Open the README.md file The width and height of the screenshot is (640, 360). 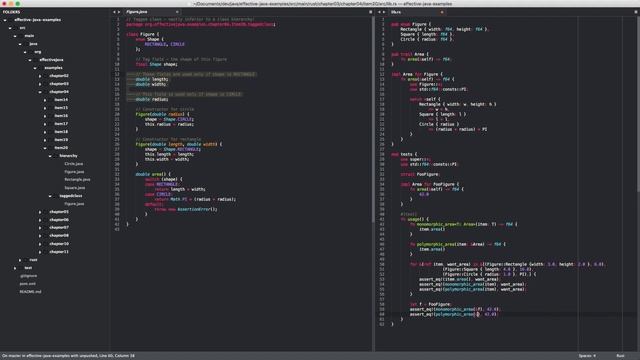click(x=31, y=292)
